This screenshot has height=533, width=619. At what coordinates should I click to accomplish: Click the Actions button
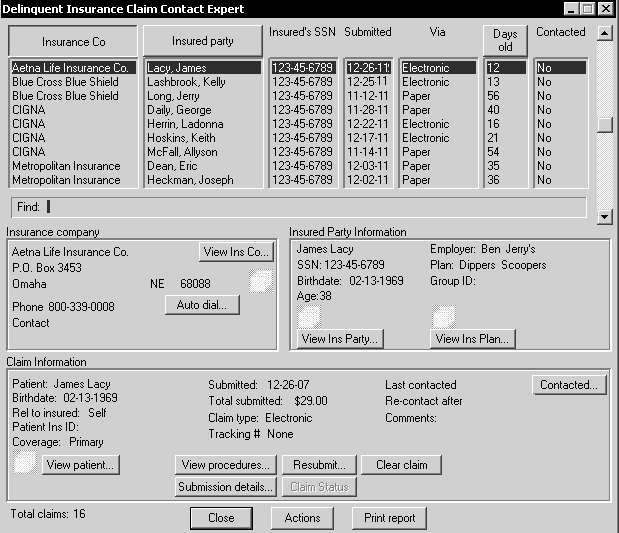(302, 518)
